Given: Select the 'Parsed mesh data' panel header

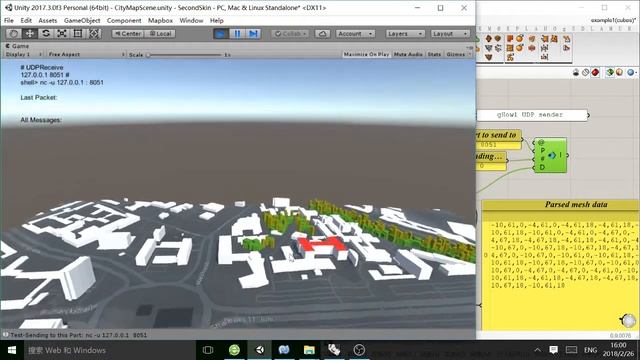Looking at the screenshot, I should tap(560, 204).
